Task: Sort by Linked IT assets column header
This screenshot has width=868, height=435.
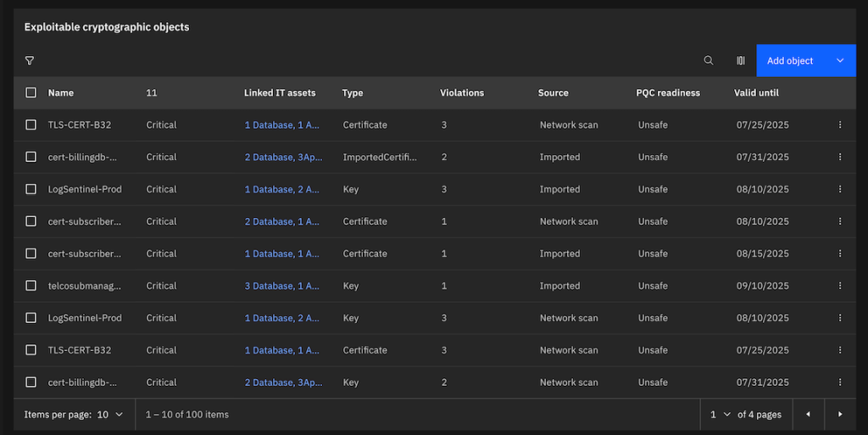Action: point(280,93)
